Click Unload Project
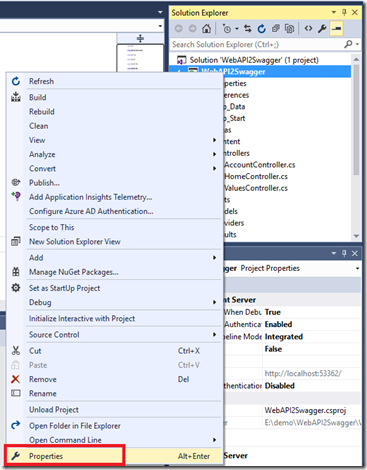The image size is (367, 470). (x=114, y=410)
